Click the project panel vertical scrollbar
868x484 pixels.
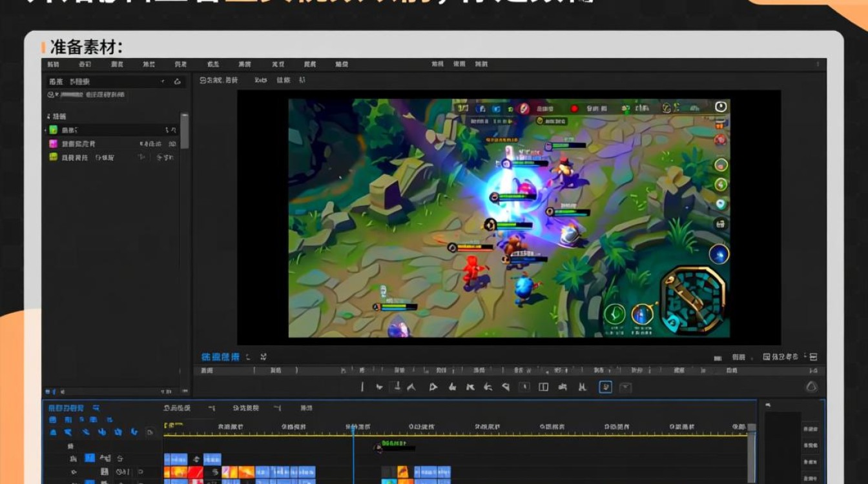coord(185,131)
